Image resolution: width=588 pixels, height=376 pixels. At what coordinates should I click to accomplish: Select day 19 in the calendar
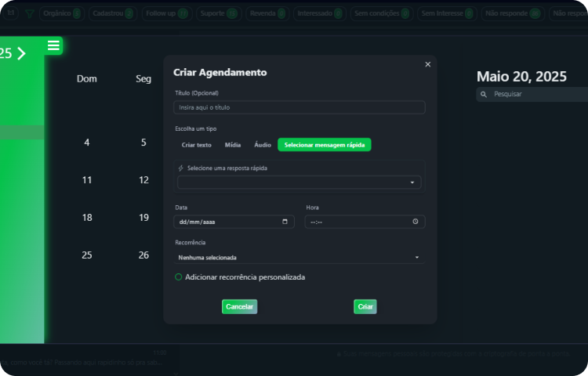click(143, 218)
